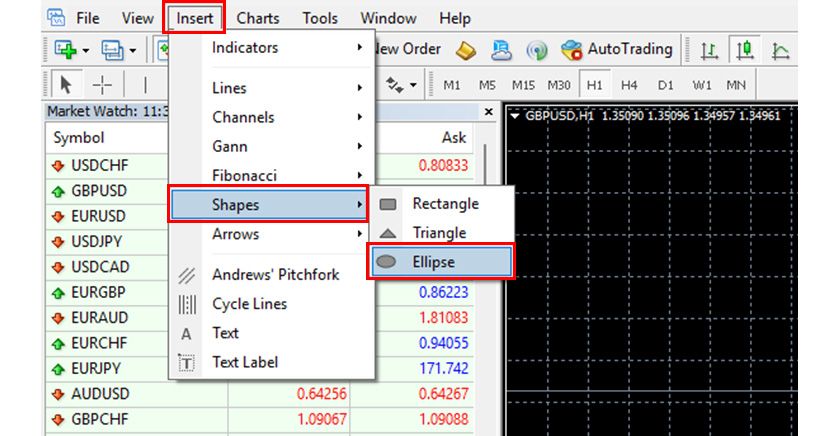The image size is (840, 436).
Task: Click the AutoTrading button
Action: (x=617, y=49)
